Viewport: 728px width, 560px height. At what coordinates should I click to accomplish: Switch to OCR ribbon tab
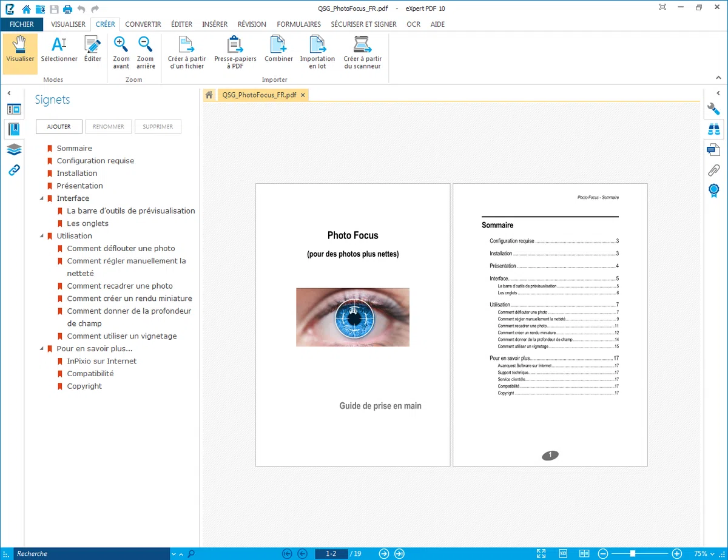414,24
